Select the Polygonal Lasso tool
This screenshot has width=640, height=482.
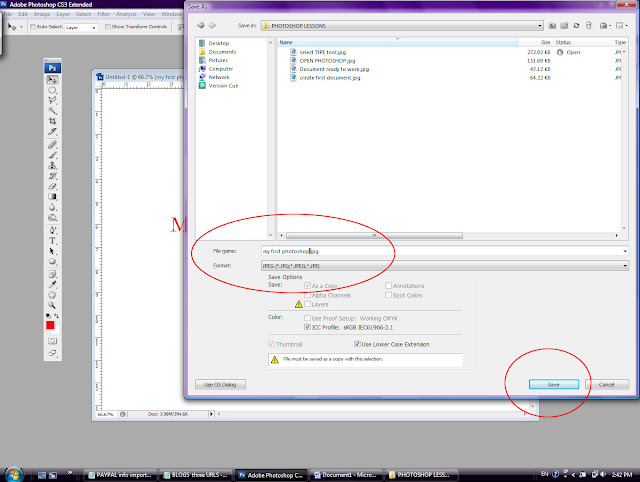pyautogui.click(x=52, y=100)
